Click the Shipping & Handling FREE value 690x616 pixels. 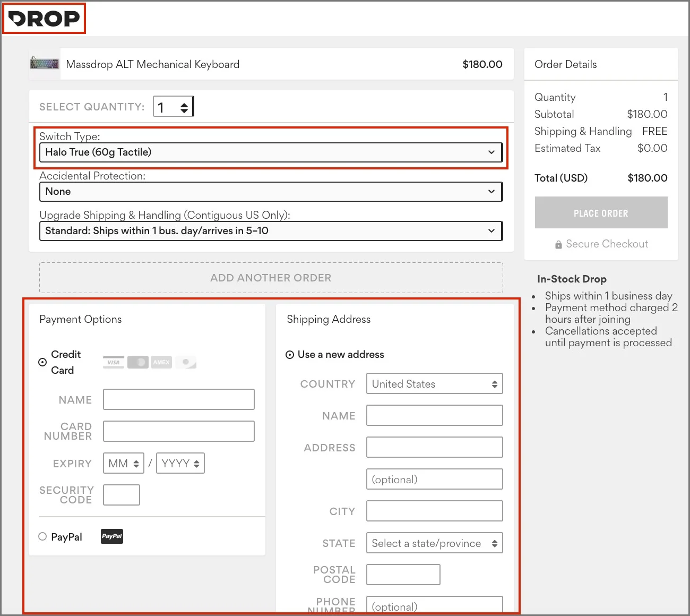pyautogui.click(x=655, y=131)
